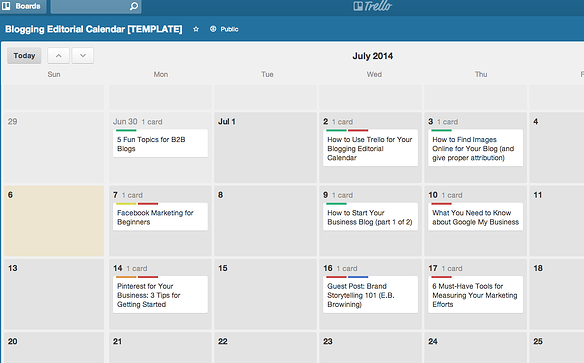Open card 6 Must-Have Tools for Measuring
The height and width of the screenshot is (363, 584).
pos(475,295)
